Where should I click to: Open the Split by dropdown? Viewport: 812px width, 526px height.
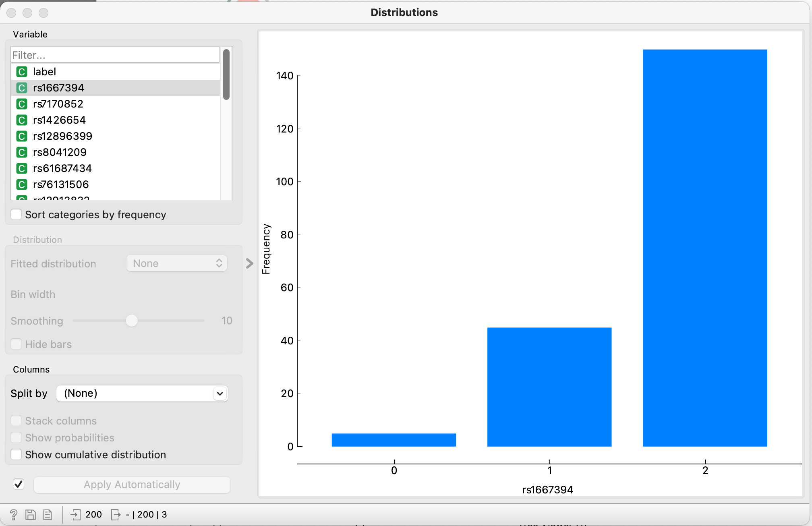coord(142,393)
